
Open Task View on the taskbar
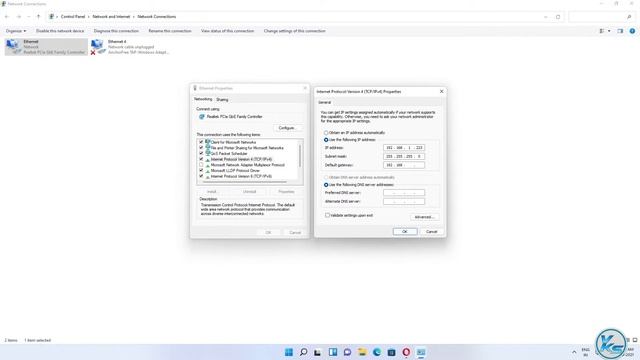point(318,352)
